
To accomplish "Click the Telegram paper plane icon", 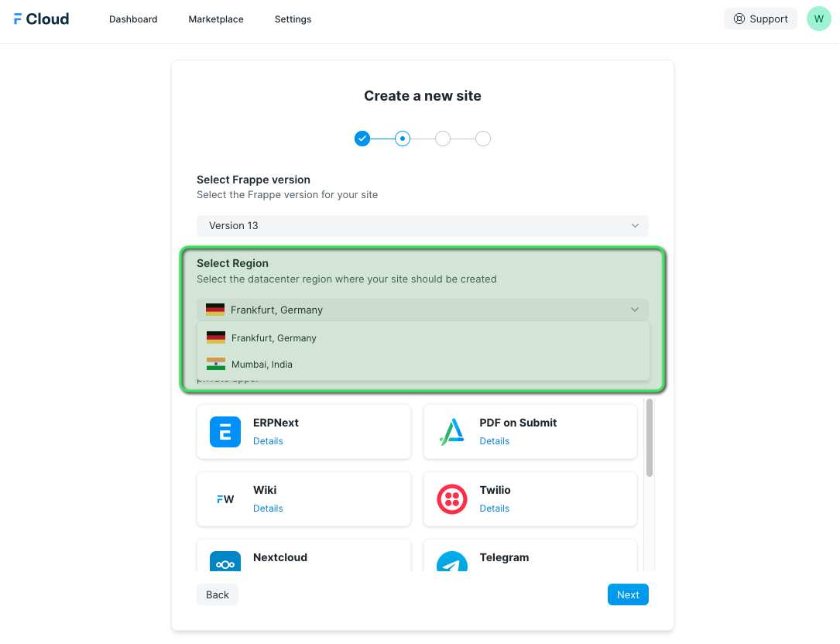I will 452,561.
